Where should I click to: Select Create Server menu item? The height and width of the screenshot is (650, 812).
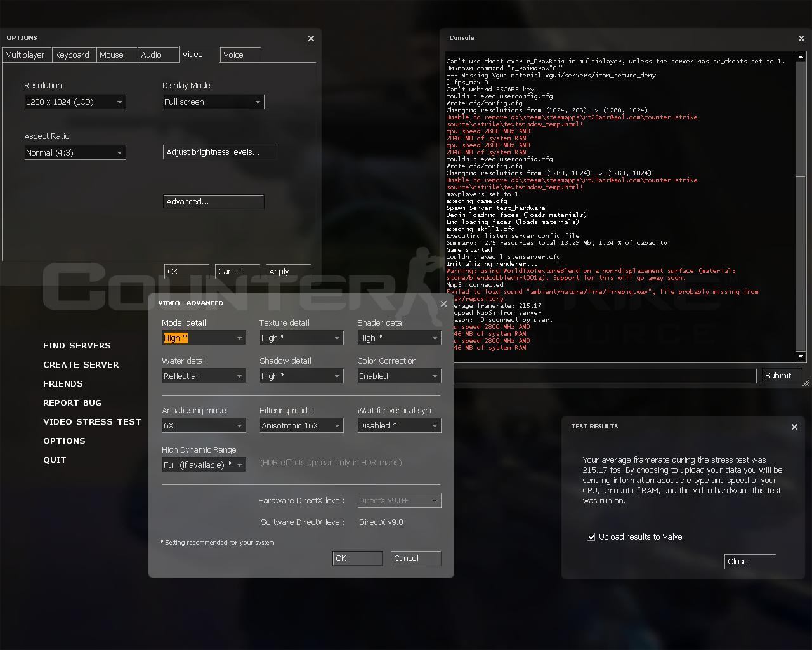click(x=81, y=364)
